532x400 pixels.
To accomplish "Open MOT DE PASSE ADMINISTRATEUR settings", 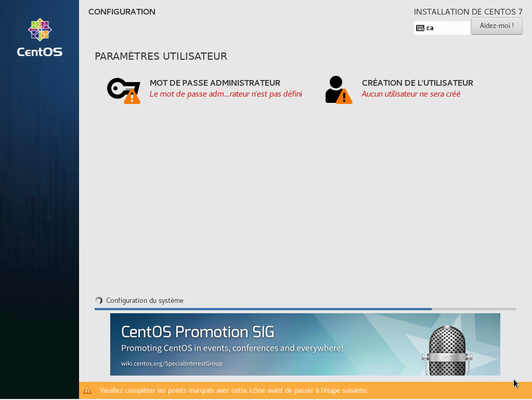I will [215, 83].
